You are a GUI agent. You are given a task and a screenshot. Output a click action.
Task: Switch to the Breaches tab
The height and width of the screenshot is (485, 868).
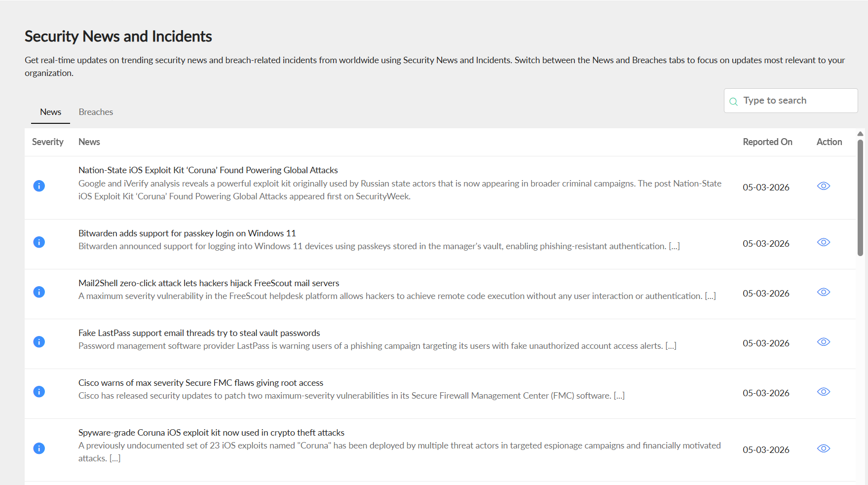96,112
